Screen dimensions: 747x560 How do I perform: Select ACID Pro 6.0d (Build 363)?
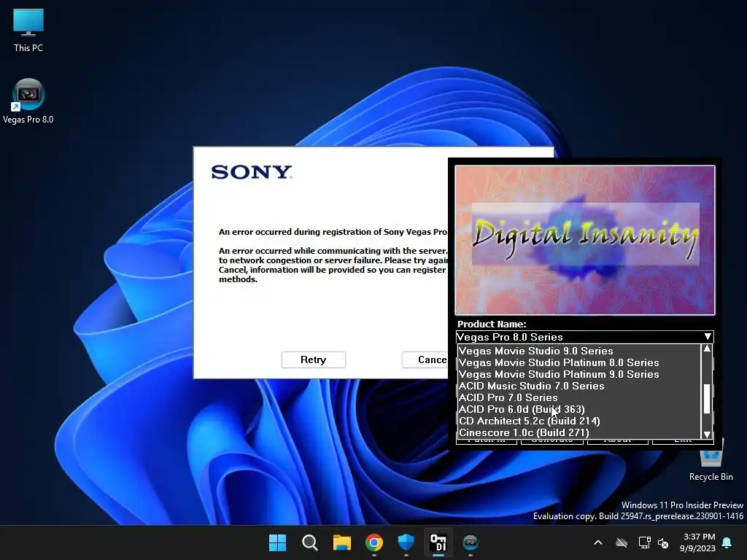coord(578,409)
